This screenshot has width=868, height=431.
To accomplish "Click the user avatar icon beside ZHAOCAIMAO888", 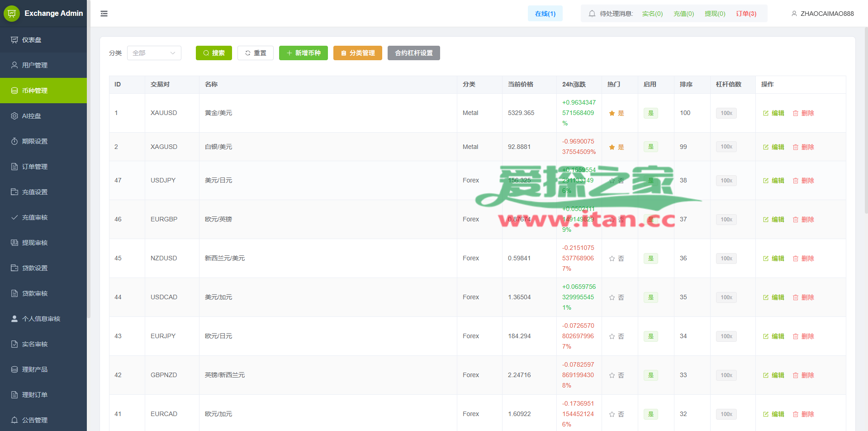I will pos(794,14).
